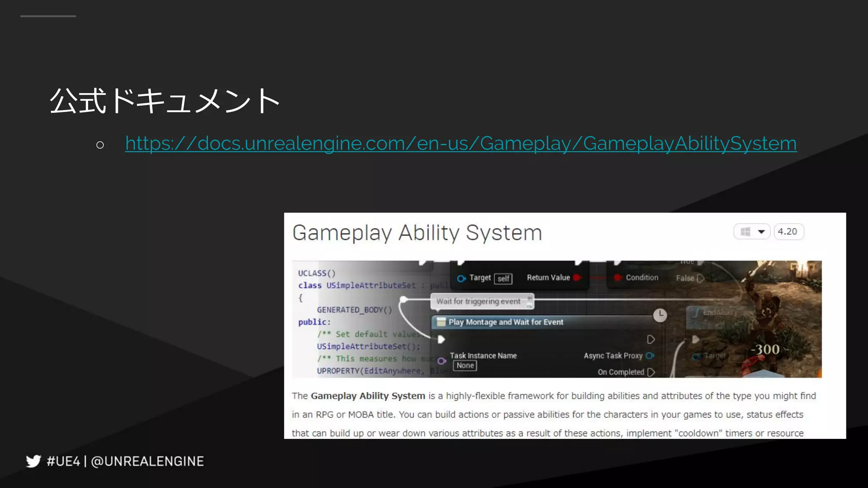Click the bold Gameplay Ability System text in paragraph
Image resolution: width=868 pixels, height=488 pixels.
pos(368,396)
